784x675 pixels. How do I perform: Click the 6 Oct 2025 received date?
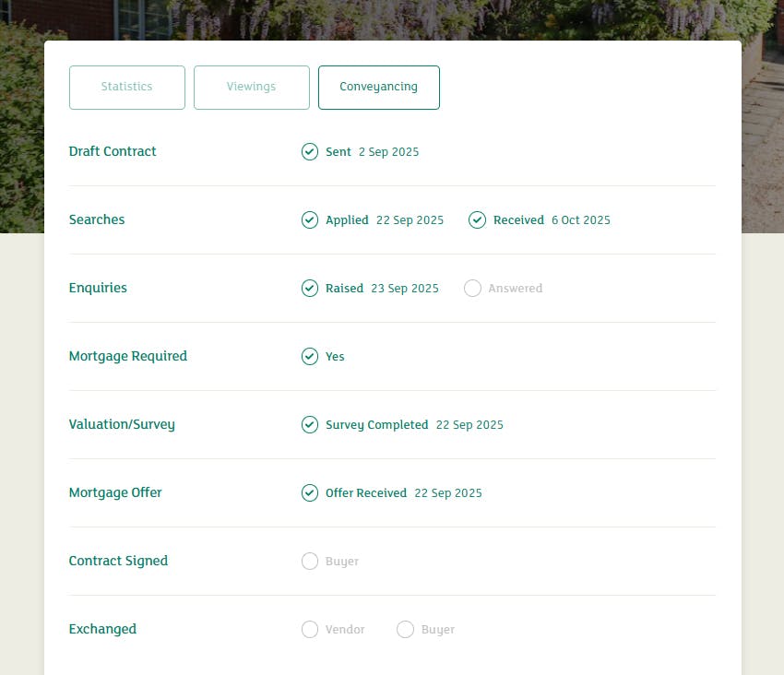click(580, 220)
